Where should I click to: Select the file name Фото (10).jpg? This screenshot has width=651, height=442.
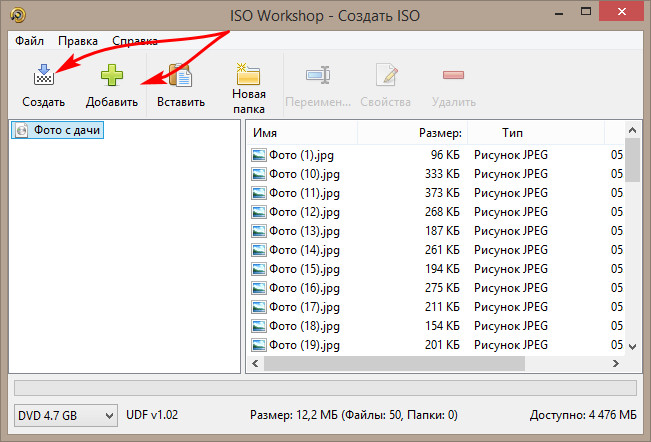304,174
